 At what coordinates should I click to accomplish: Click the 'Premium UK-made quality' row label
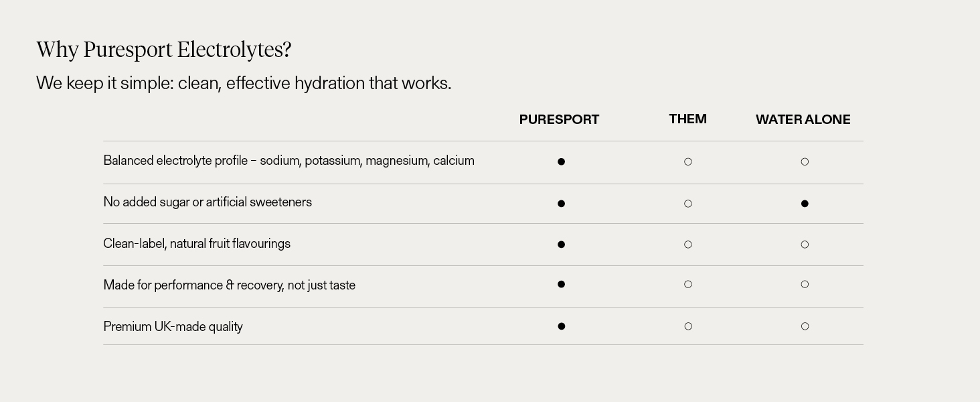(x=173, y=327)
